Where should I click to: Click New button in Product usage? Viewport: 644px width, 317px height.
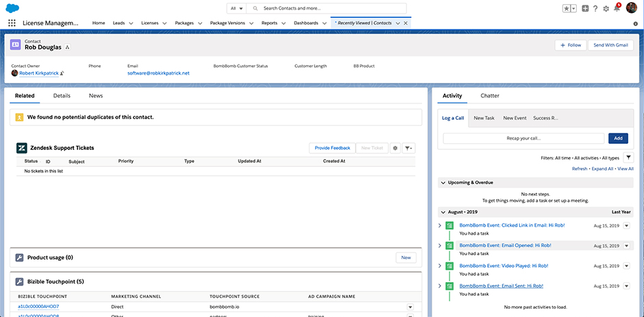(406, 257)
